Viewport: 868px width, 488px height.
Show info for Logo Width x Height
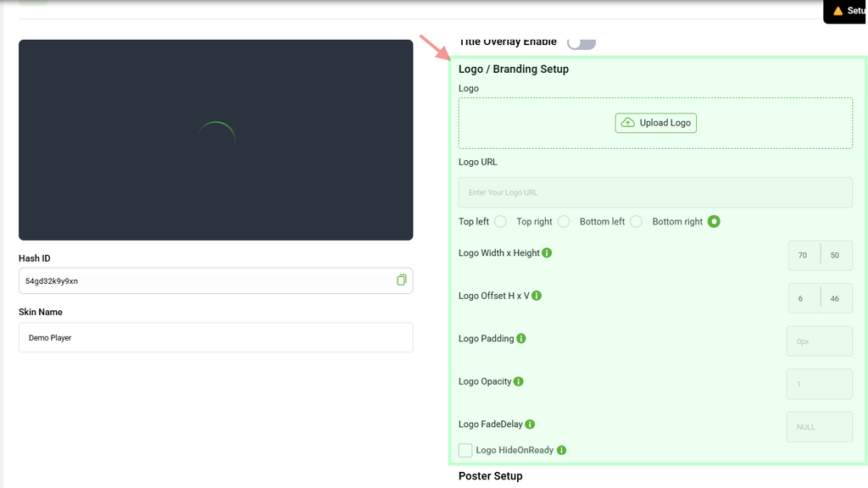coord(547,252)
